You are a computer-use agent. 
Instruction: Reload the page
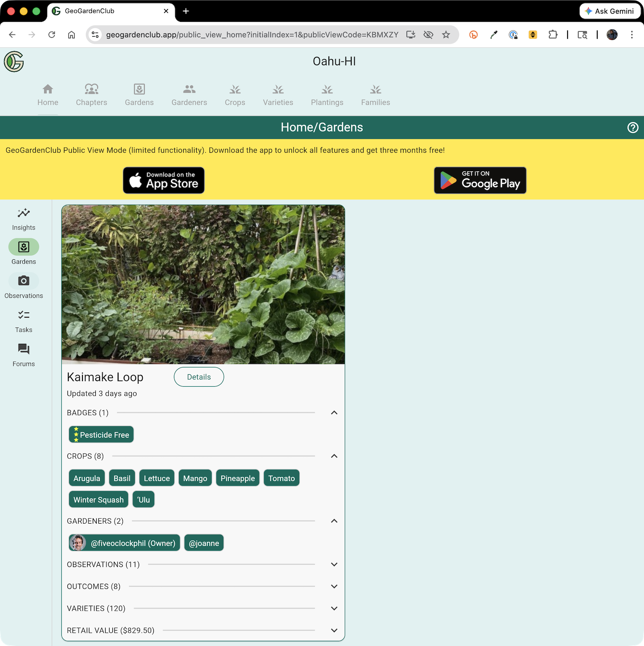pos(52,35)
